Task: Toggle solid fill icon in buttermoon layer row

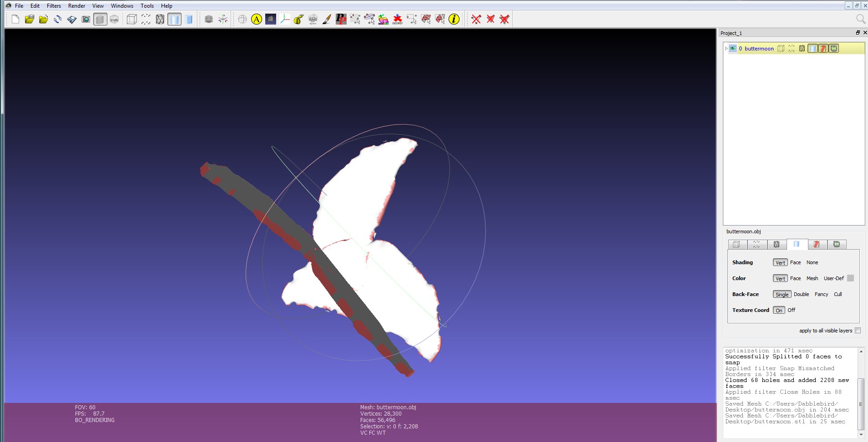Action: (x=812, y=49)
